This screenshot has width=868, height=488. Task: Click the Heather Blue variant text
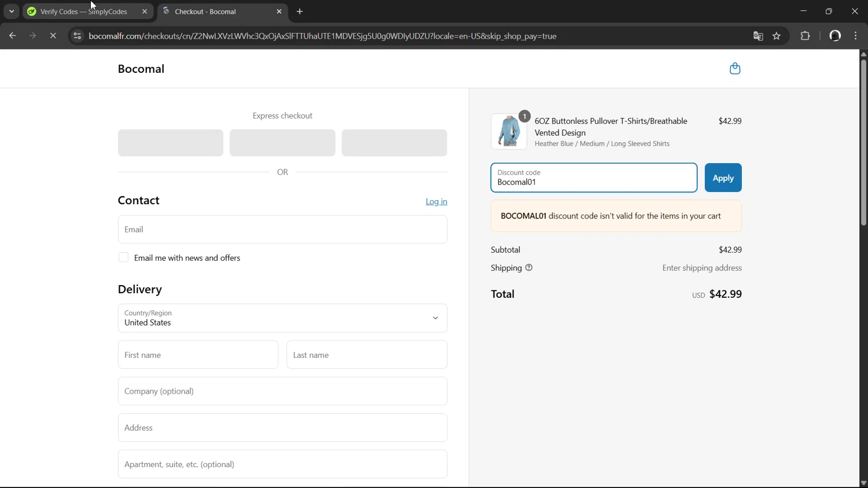tap(602, 143)
